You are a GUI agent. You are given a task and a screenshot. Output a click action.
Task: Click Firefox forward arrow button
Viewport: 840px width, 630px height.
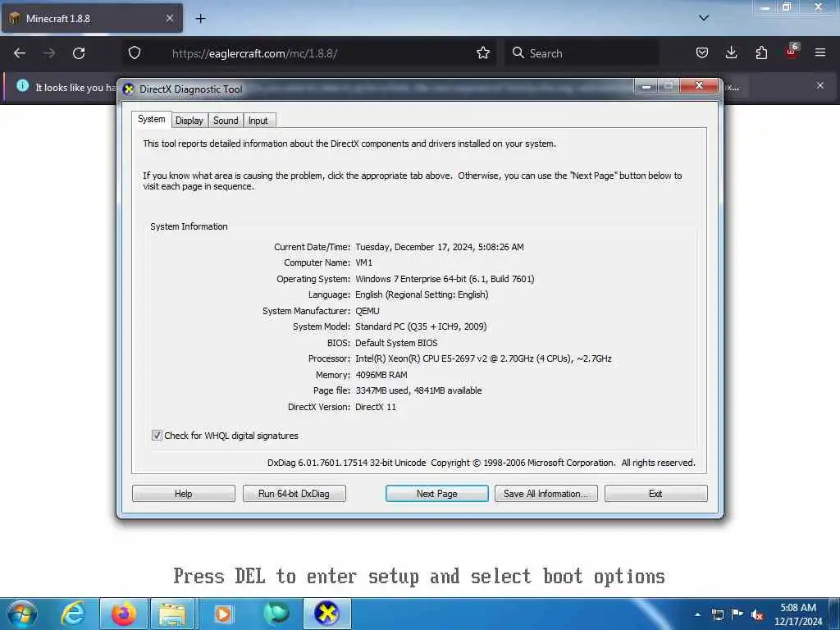pos(48,53)
